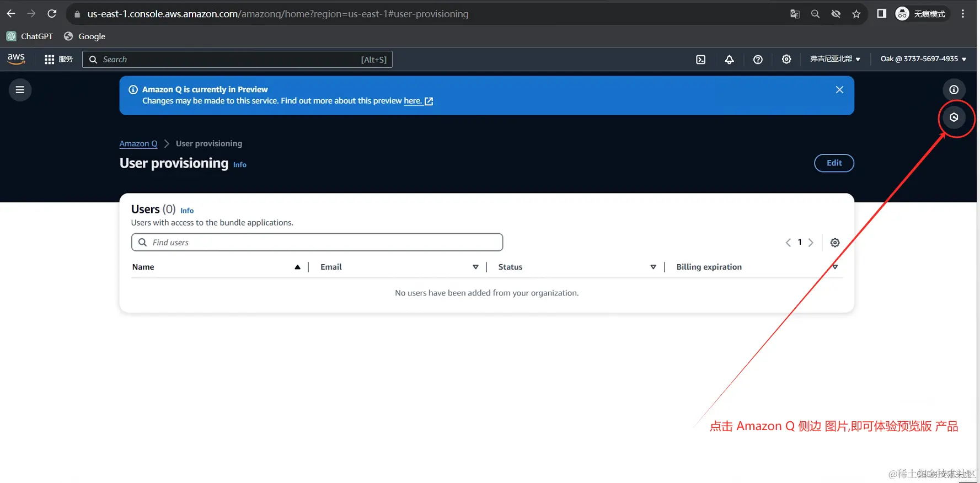Navigate forward in the browser
The height and width of the screenshot is (483, 980).
click(x=31, y=14)
